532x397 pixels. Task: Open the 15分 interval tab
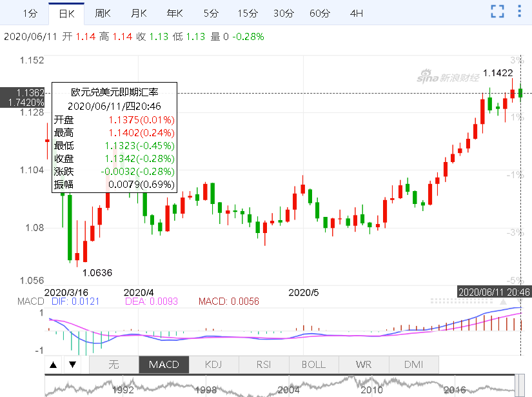248,14
